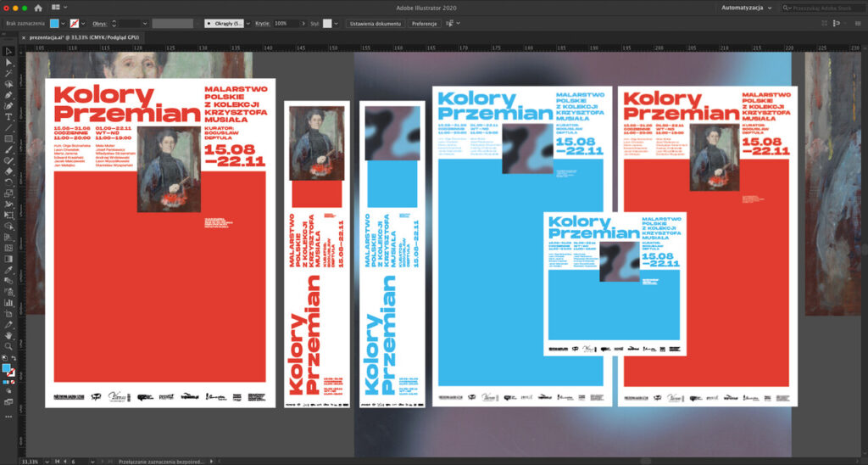This screenshot has width=868, height=465.
Task: Click the Ustawienia dokumentu button
Action: (x=375, y=24)
